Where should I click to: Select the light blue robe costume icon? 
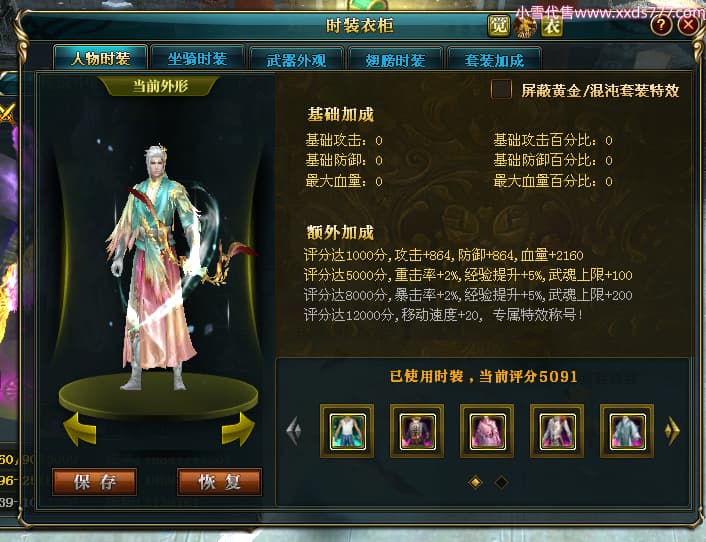tap(627, 431)
